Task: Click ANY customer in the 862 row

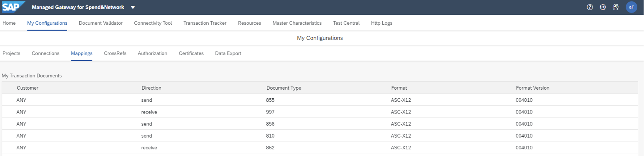Action: point(21,148)
